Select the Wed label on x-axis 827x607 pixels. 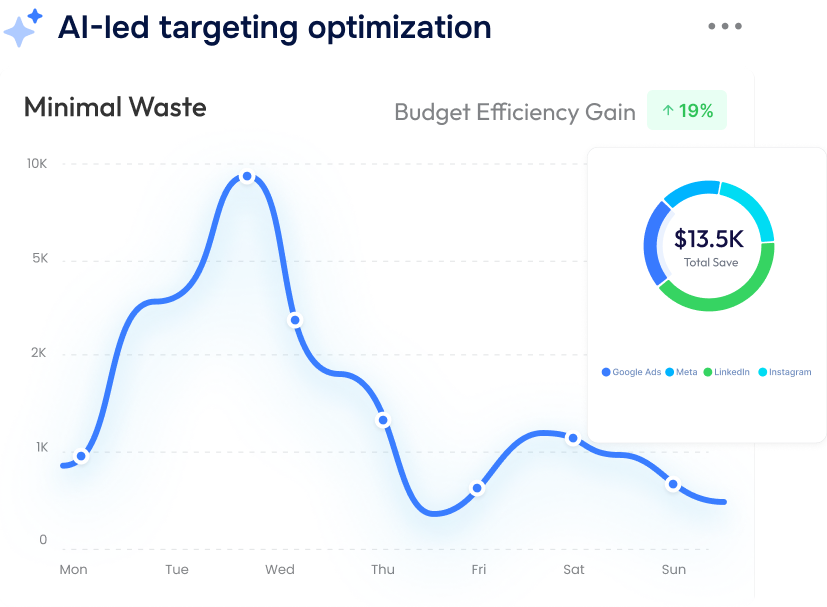[x=280, y=570]
